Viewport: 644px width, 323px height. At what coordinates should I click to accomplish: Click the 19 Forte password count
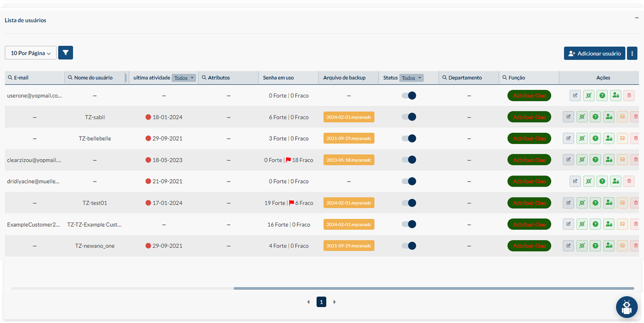(x=275, y=203)
